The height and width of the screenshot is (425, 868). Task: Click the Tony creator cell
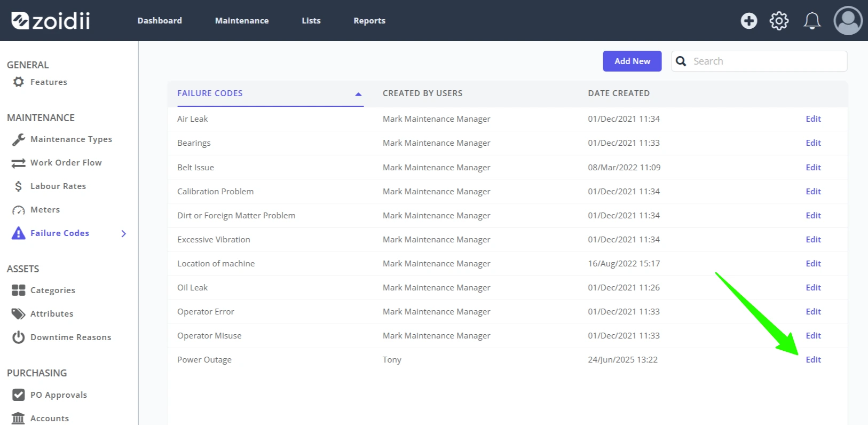[x=392, y=360]
